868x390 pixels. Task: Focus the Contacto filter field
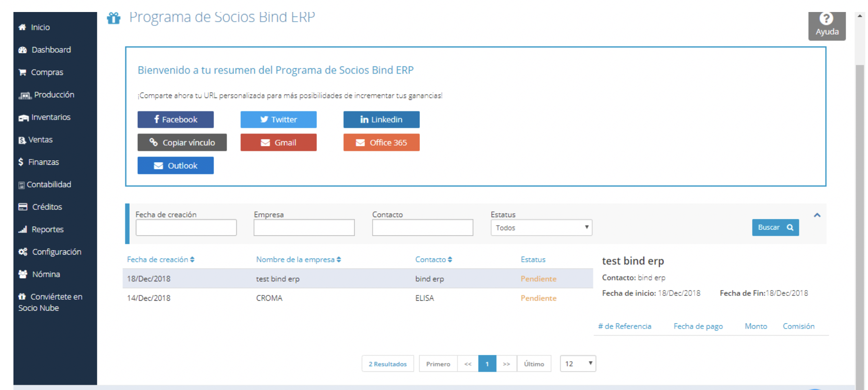422,228
